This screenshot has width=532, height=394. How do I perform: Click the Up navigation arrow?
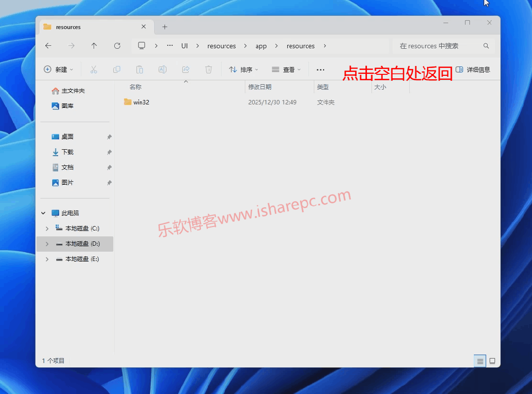tap(94, 45)
